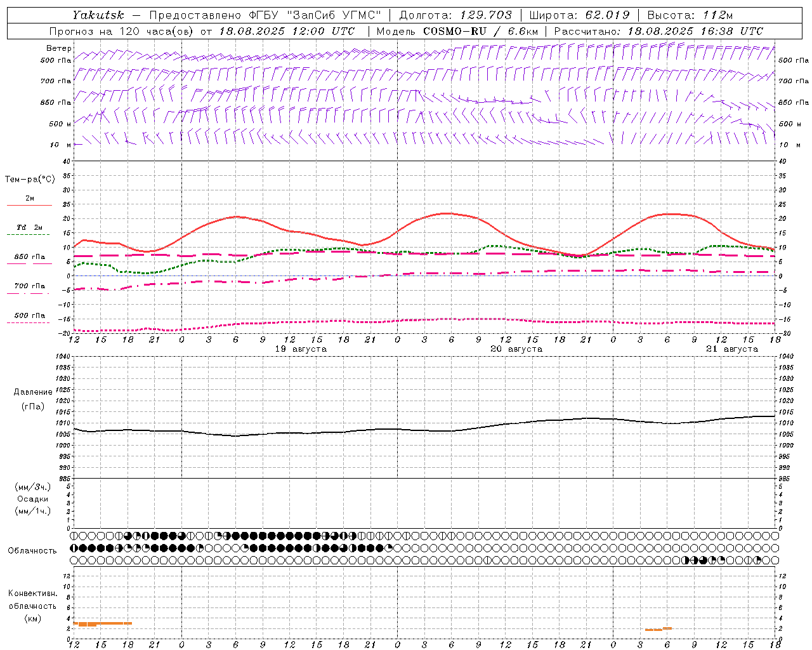This screenshot has width=812, height=650.
Task: Select the 'Прогноз на 120 часа(ов)' forecast text
Action: 121,31
